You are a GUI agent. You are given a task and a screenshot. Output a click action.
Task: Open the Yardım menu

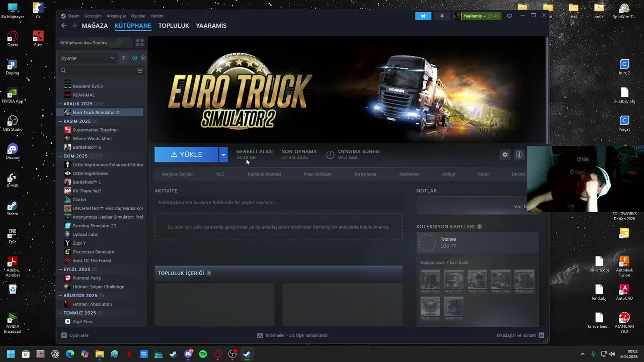click(157, 16)
